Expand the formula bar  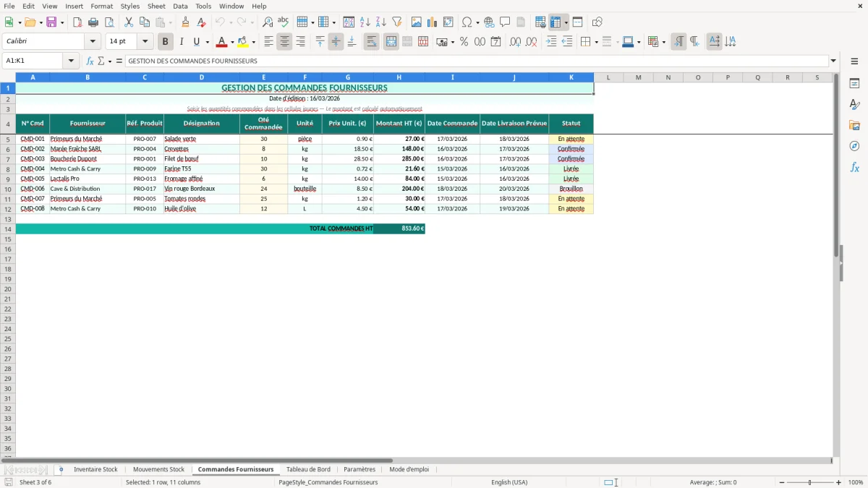[x=833, y=61]
